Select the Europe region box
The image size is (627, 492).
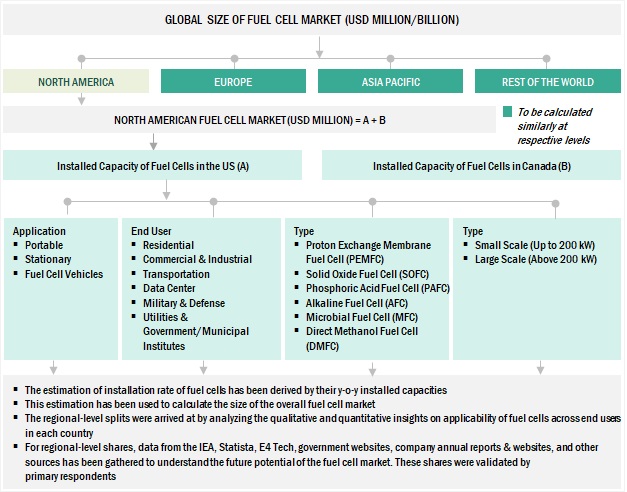coord(233,82)
